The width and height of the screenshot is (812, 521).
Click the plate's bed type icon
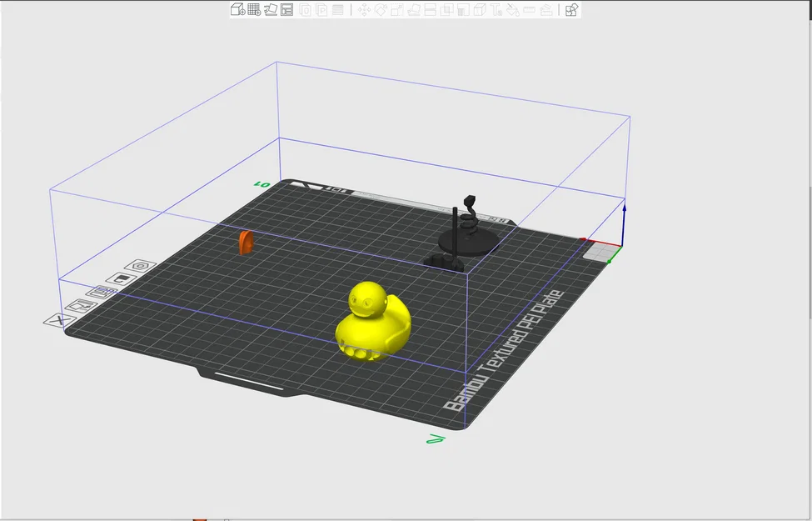(x=121, y=279)
